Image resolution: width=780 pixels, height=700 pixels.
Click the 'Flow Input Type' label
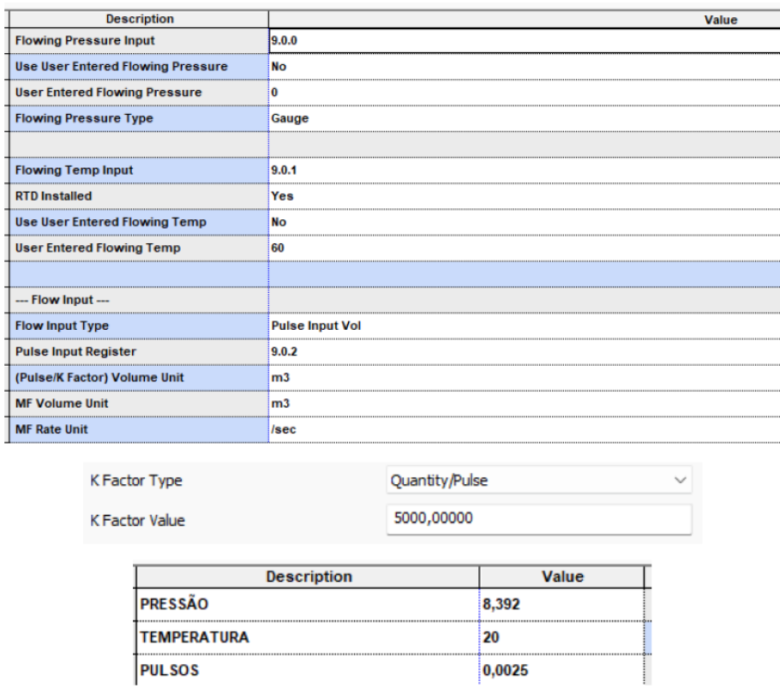click(x=62, y=326)
